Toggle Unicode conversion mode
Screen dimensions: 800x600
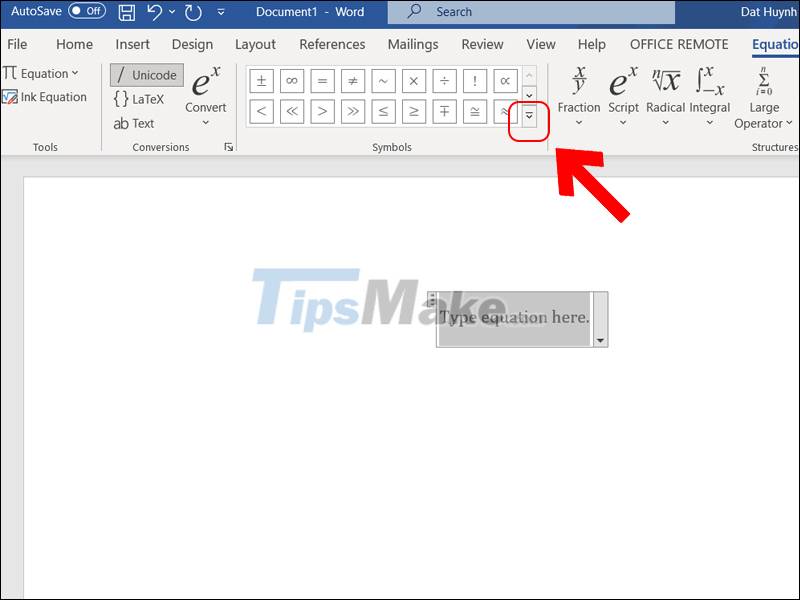[x=145, y=74]
